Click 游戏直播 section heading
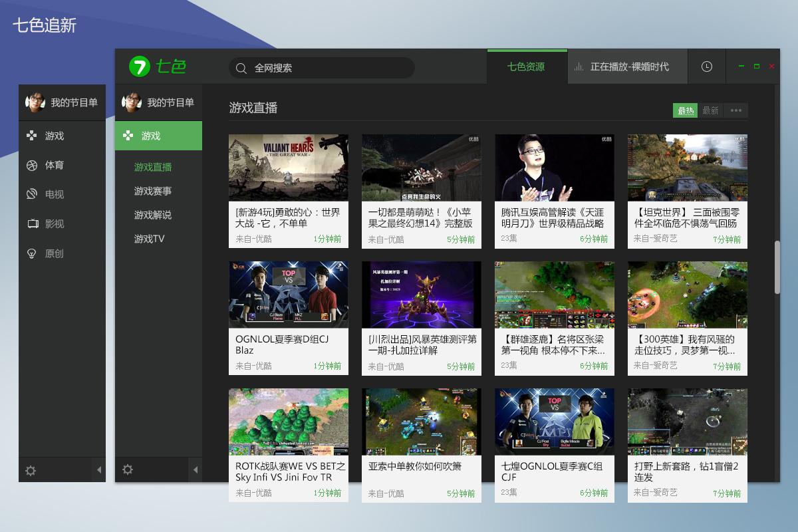The image size is (798, 532). pos(253,108)
